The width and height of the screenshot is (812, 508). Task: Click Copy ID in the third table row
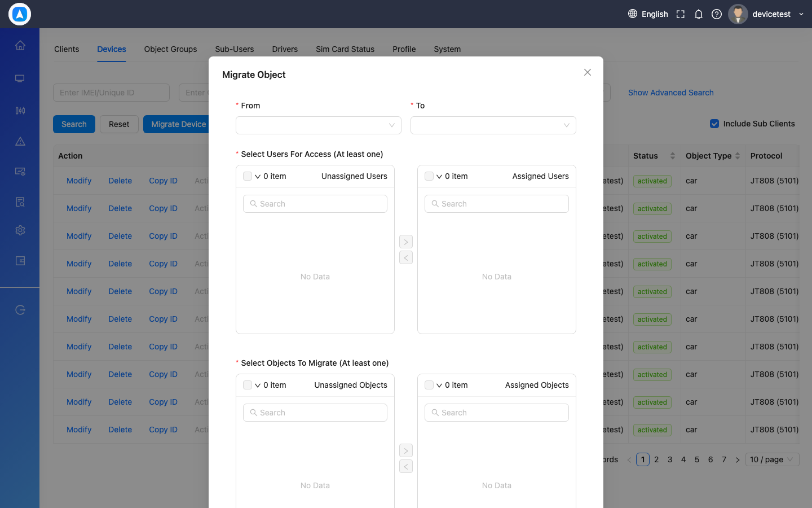[x=163, y=236]
